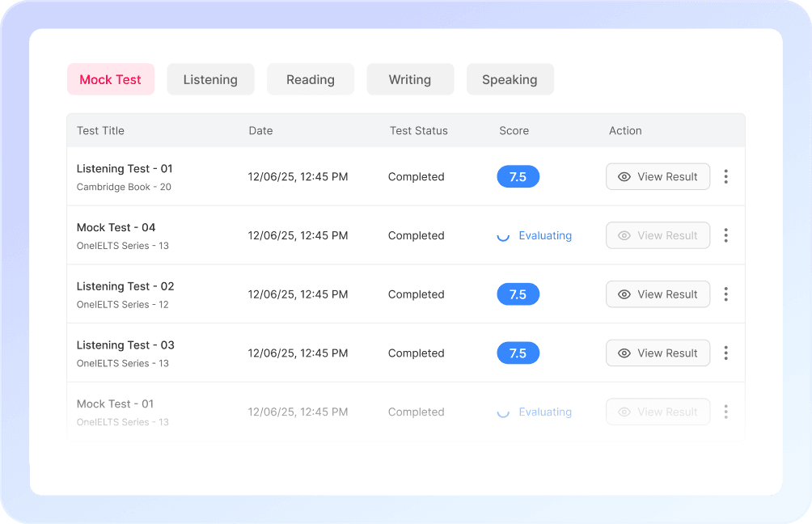This screenshot has width=812, height=524.
Task: Open the three-dot menu for Mock Test - 04
Action: (725, 235)
